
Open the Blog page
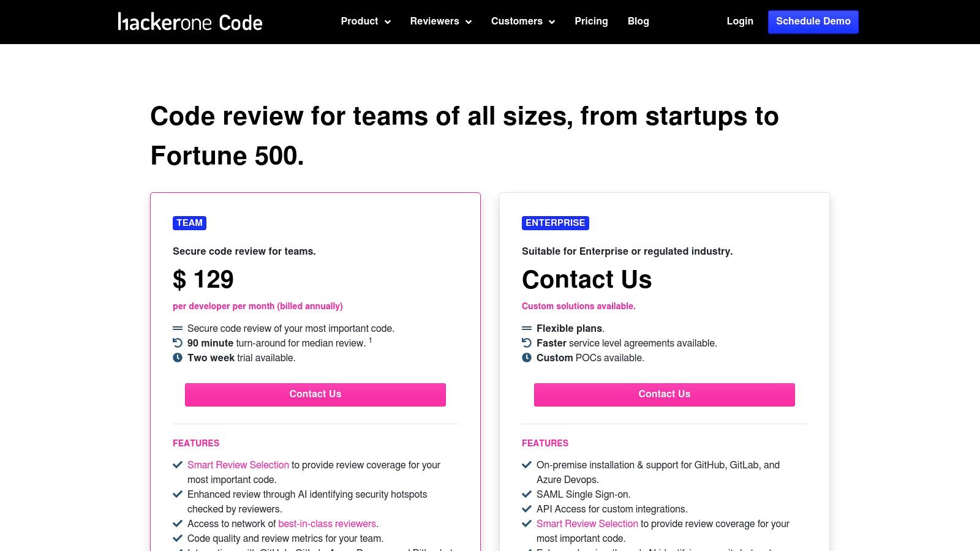pyautogui.click(x=638, y=21)
